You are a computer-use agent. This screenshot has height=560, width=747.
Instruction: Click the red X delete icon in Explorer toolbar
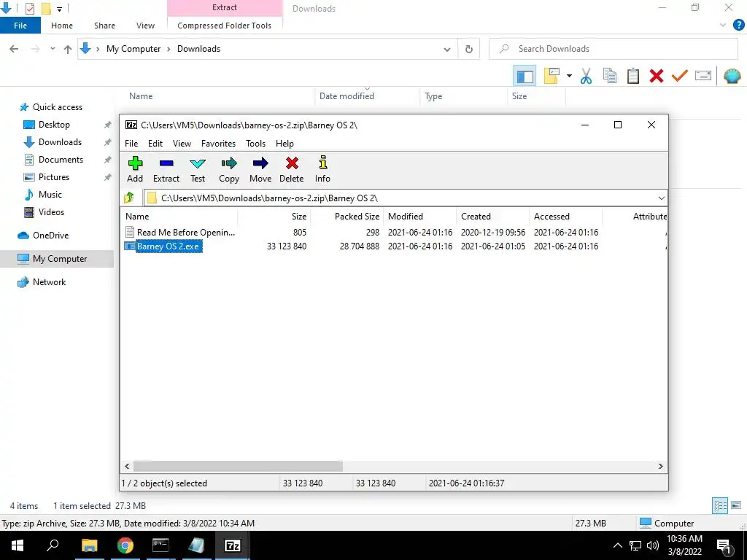click(x=657, y=76)
